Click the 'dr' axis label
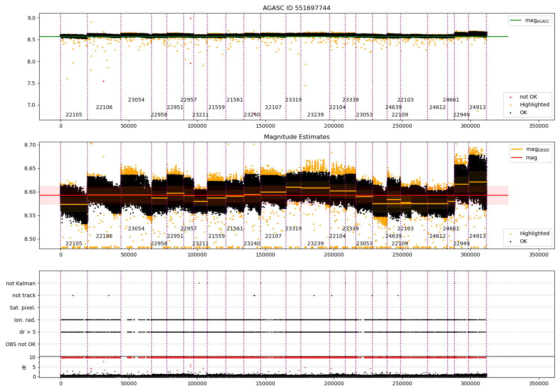Image resolution: width=560 pixels, height=392 pixels. [24, 367]
